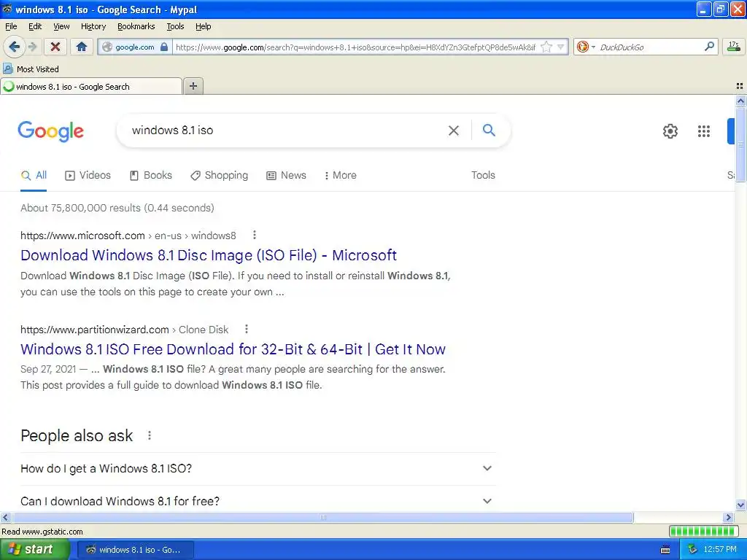747x560 pixels.
Task: Click the google.com site identity button
Action: (x=135, y=47)
